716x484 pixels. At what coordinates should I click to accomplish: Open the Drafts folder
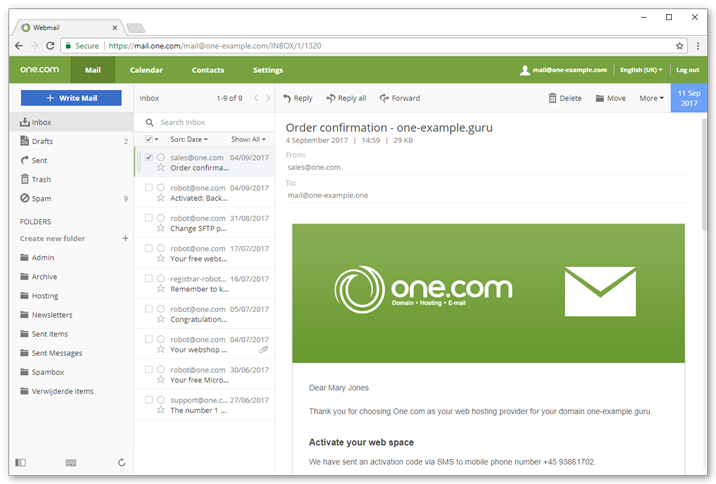point(71,142)
